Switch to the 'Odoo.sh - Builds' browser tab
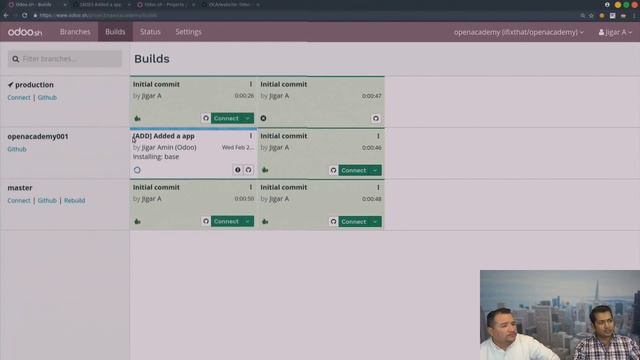Viewport: 640px width, 360px height. [36, 4]
